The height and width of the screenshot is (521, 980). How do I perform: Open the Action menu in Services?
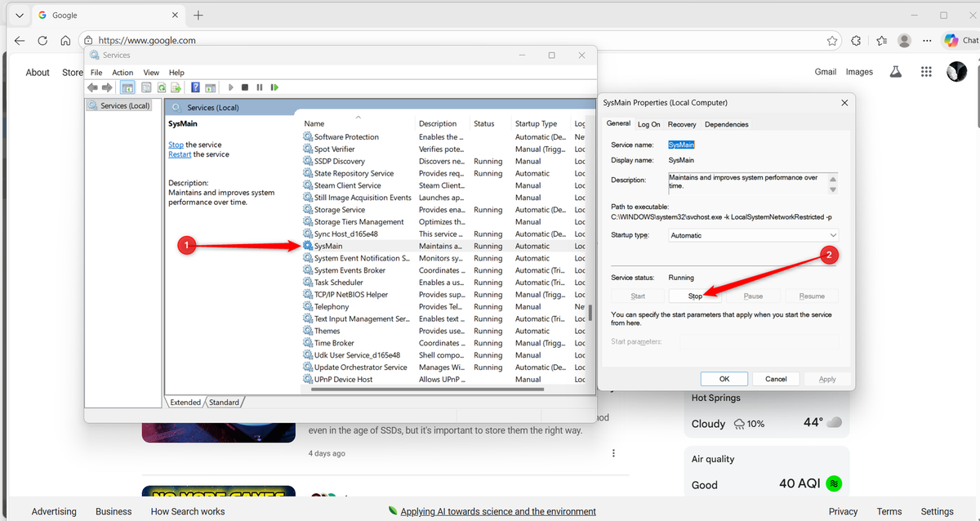[122, 73]
